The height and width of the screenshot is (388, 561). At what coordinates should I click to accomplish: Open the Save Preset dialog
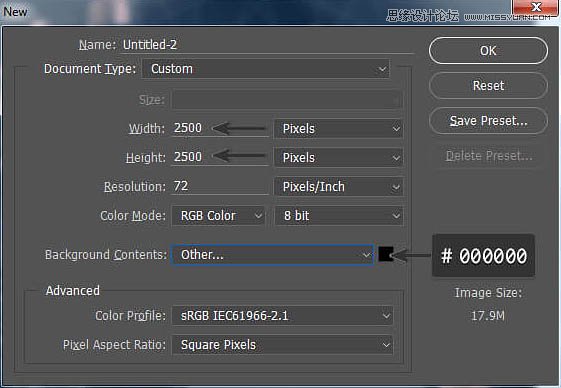(488, 121)
